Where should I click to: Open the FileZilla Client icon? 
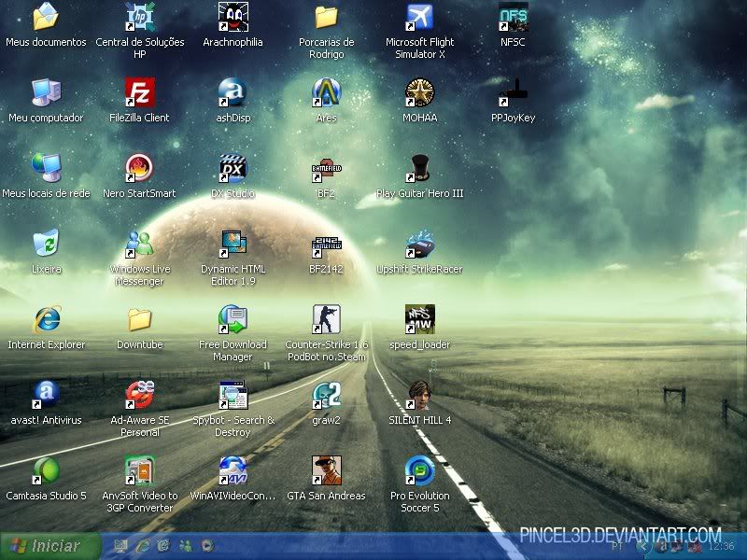tap(139, 93)
